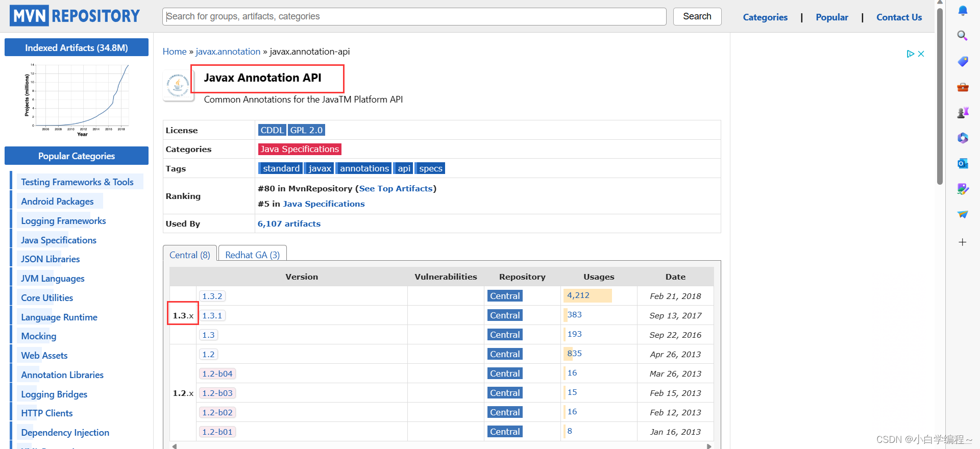Click the 4,212 usages link

(578, 295)
